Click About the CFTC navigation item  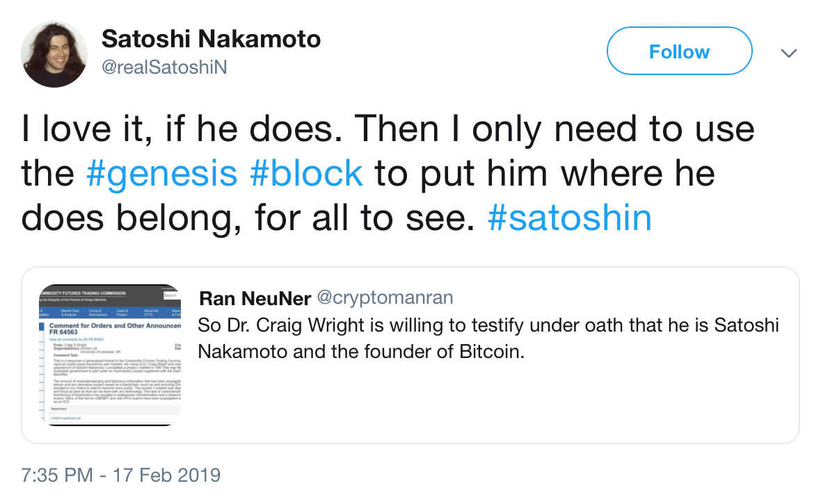pos(152,311)
